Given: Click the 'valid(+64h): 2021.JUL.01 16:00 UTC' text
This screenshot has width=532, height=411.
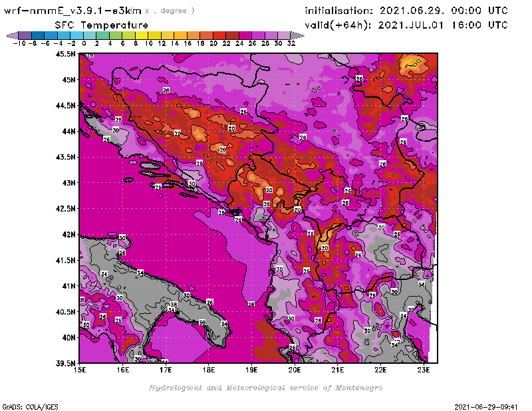Looking at the screenshot, I should click(406, 25).
